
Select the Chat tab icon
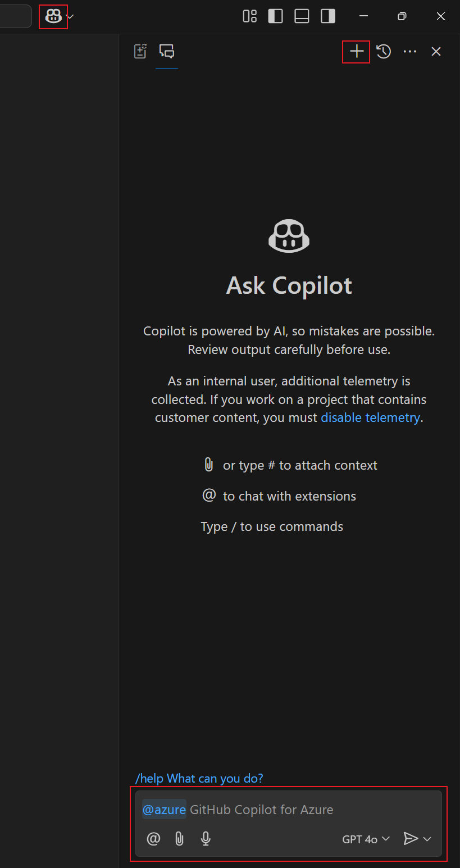pos(167,51)
